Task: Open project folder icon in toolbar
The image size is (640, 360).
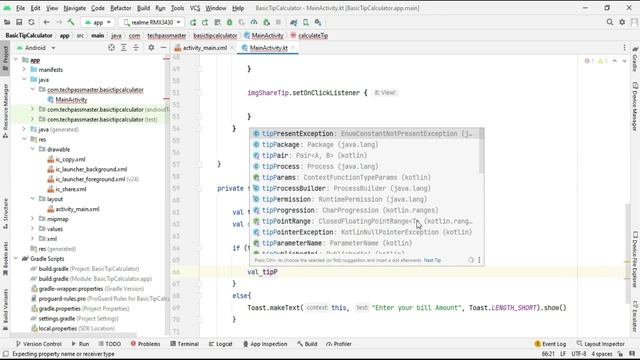Action: pos(7,22)
